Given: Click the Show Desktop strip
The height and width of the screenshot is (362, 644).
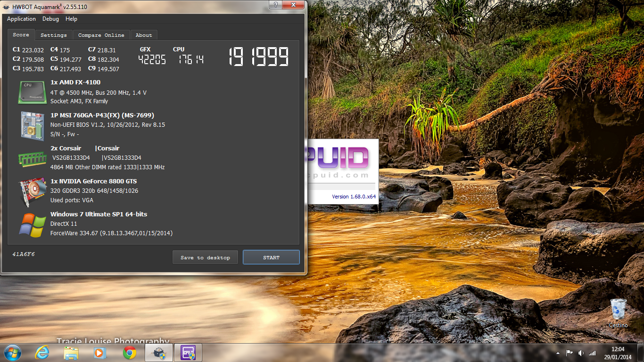Looking at the screenshot, I should click(641, 353).
